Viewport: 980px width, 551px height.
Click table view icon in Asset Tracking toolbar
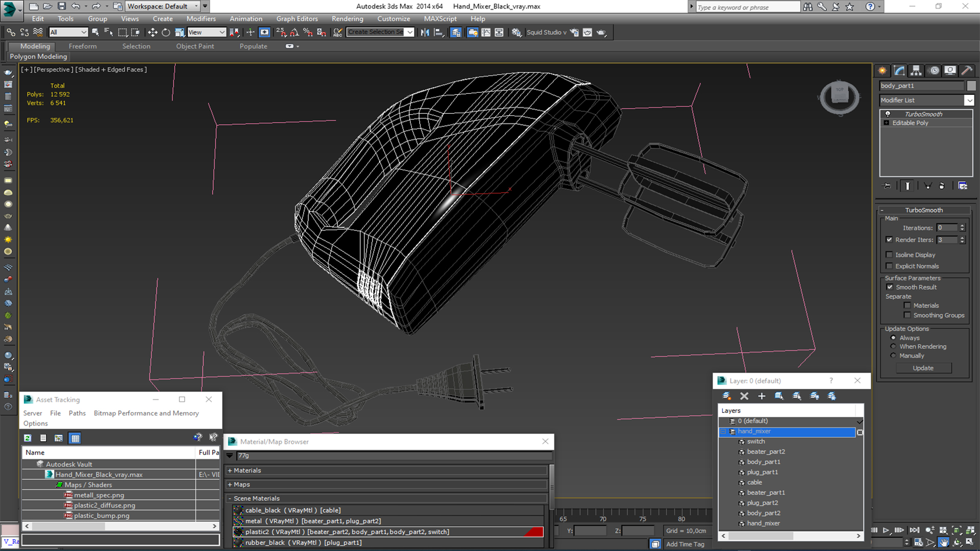[x=75, y=438]
